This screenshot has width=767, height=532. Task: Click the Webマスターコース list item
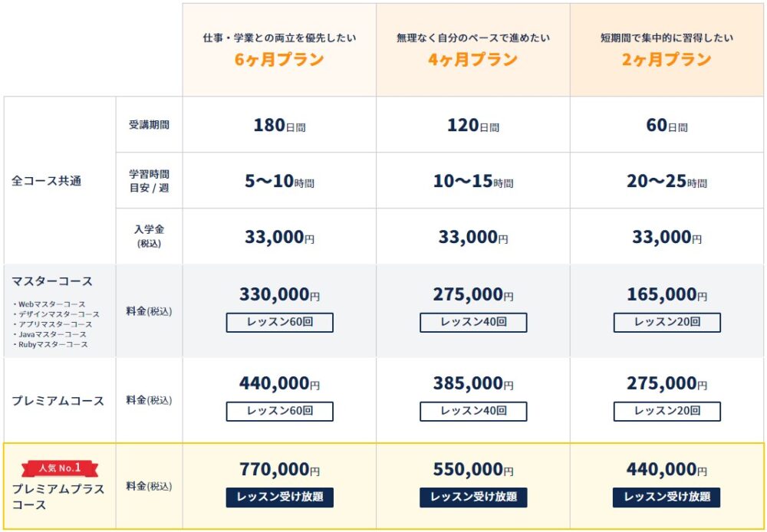(49, 304)
